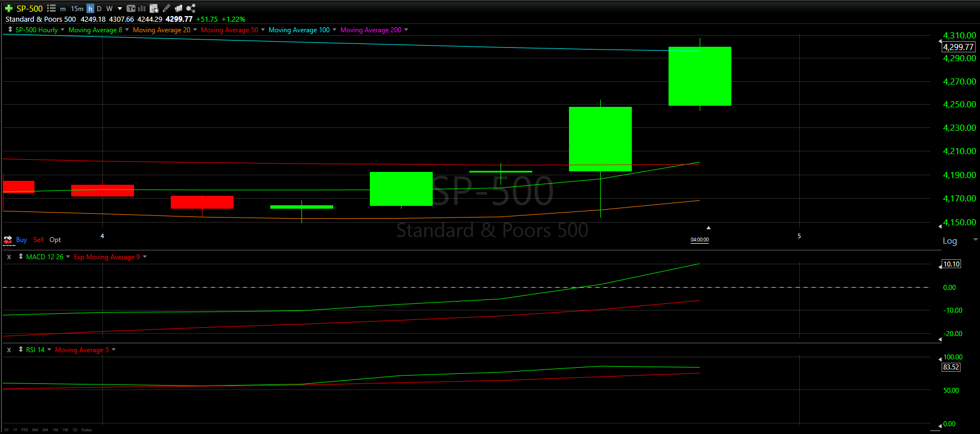Image resolution: width=980 pixels, height=434 pixels.
Task: Expand the Moving Average 100 dropdown
Action: coord(334,30)
